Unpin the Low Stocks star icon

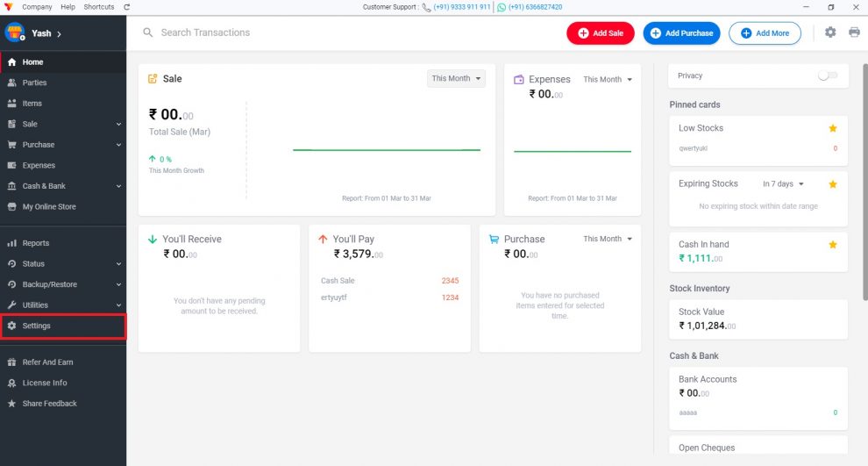click(833, 128)
